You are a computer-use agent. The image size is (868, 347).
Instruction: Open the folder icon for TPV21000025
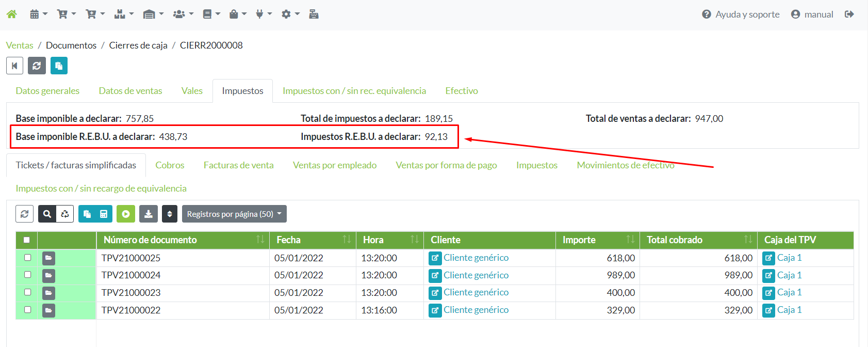pos(48,258)
